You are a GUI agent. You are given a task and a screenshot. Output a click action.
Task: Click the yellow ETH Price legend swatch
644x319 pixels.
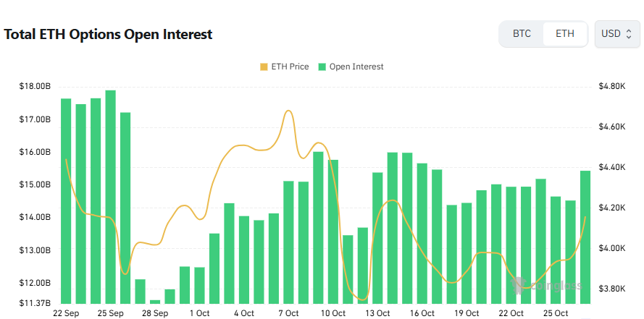(264, 67)
